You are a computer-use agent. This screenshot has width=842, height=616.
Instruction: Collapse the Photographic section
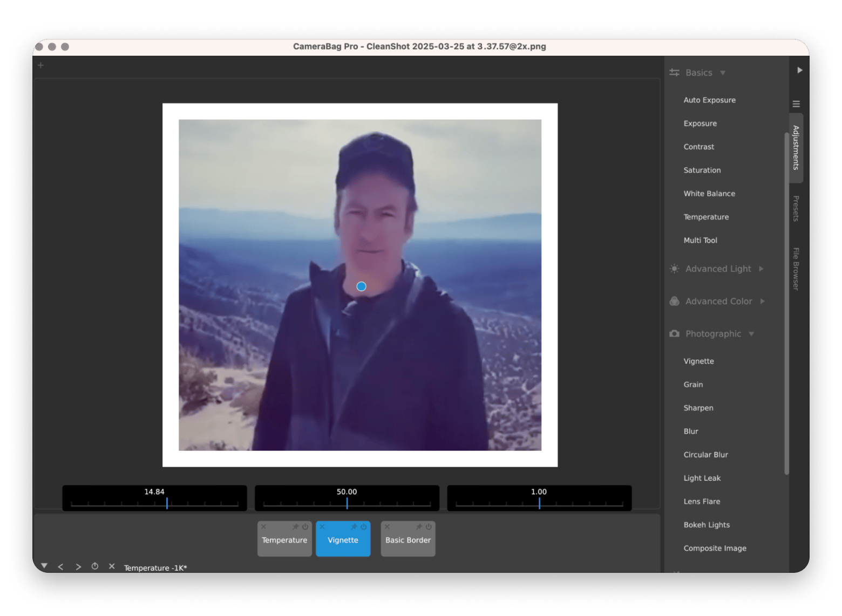[751, 333]
